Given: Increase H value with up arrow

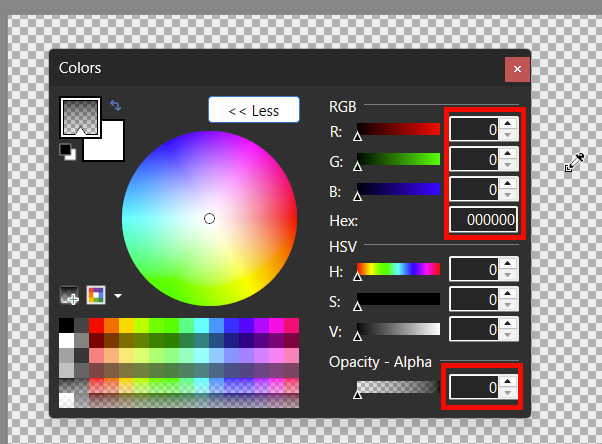Looking at the screenshot, I should (x=508, y=263).
